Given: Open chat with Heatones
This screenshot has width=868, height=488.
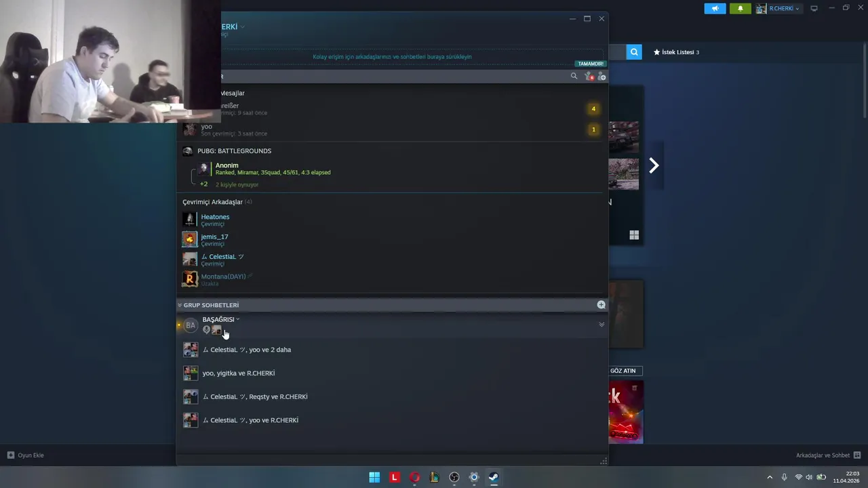Looking at the screenshot, I should click(x=392, y=220).
